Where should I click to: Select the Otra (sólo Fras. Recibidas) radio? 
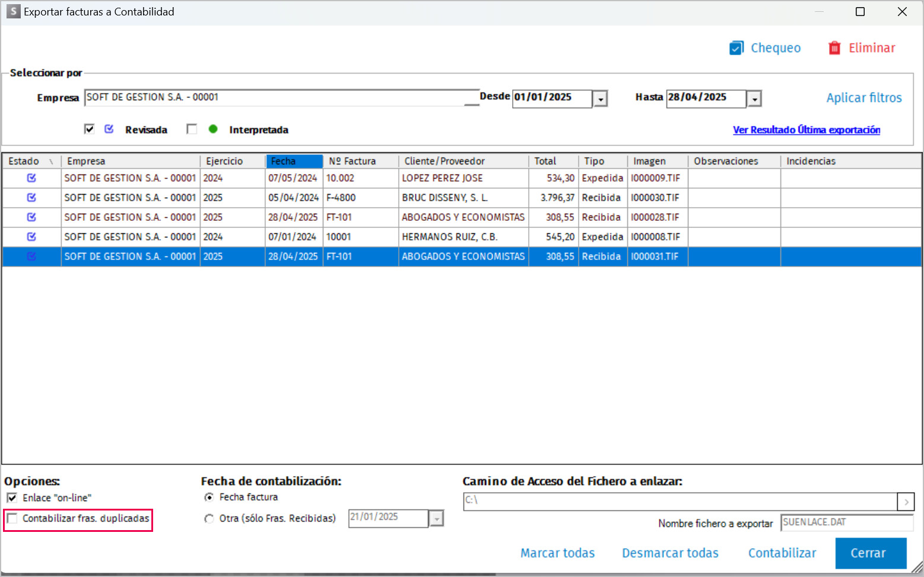[x=209, y=519]
